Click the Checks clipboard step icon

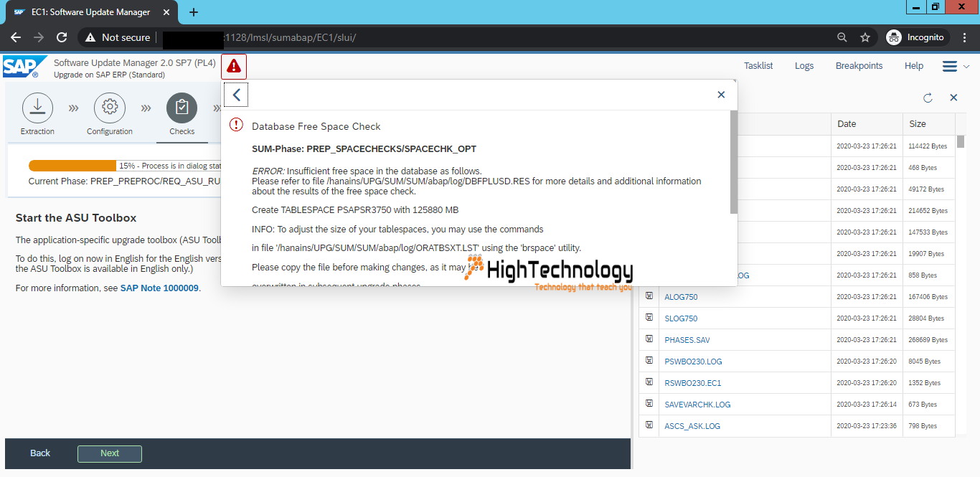pos(182,108)
